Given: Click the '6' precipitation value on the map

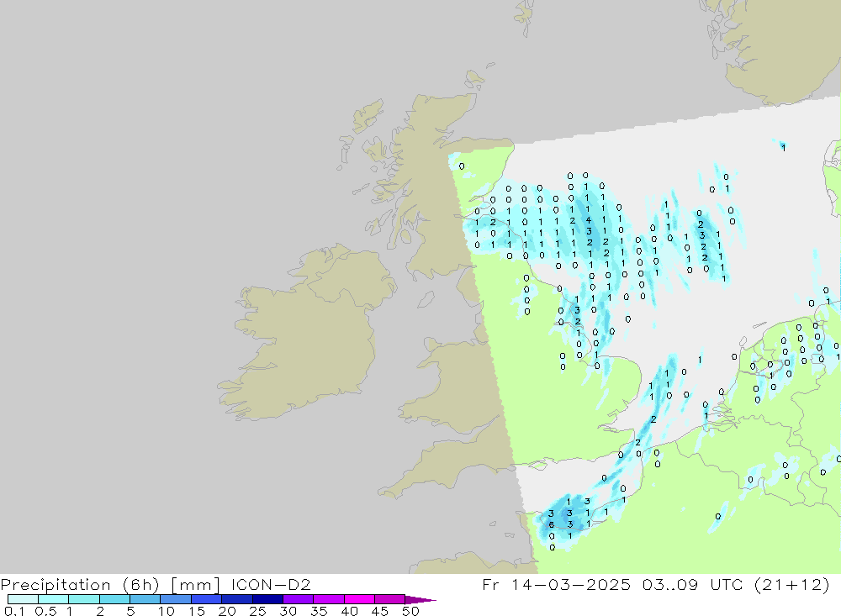Looking at the screenshot, I should coord(552,525).
